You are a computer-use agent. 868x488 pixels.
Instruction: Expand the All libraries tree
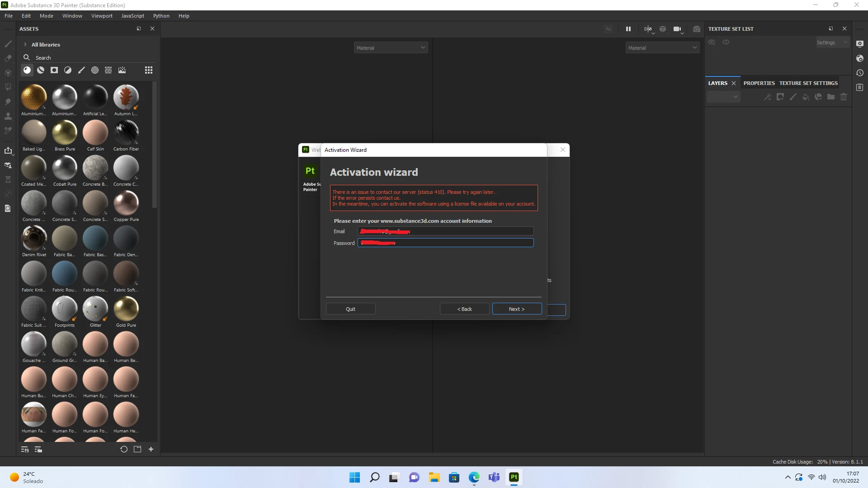[x=25, y=45]
